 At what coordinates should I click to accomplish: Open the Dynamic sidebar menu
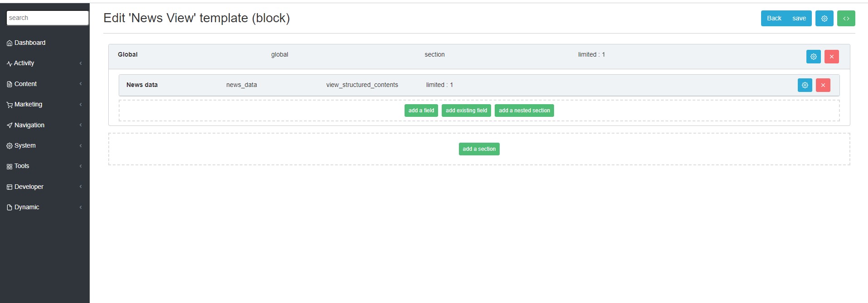pyautogui.click(x=27, y=207)
